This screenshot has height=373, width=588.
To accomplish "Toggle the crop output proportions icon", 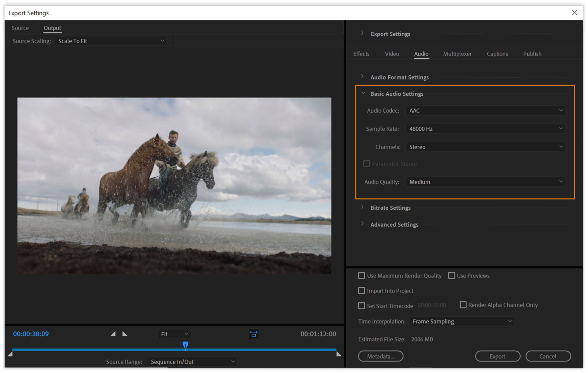I will pyautogui.click(x=254, y=334).
